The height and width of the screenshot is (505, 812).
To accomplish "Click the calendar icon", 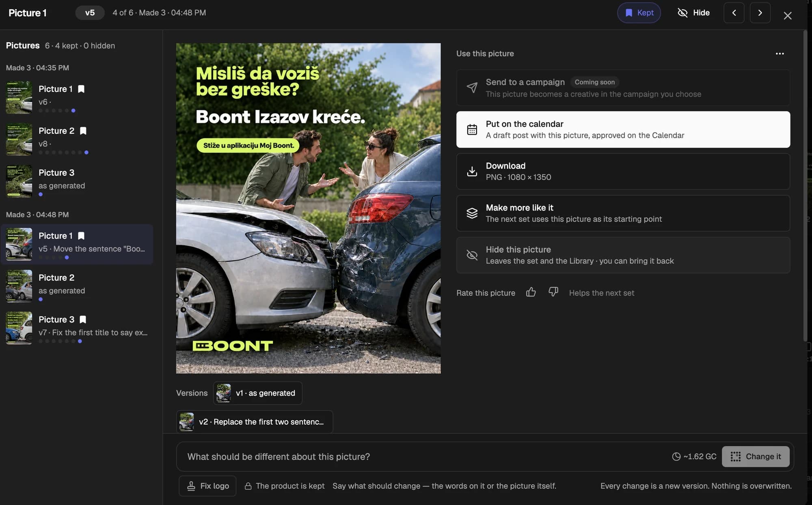I will pyautogui.click(x=472, y=129).
